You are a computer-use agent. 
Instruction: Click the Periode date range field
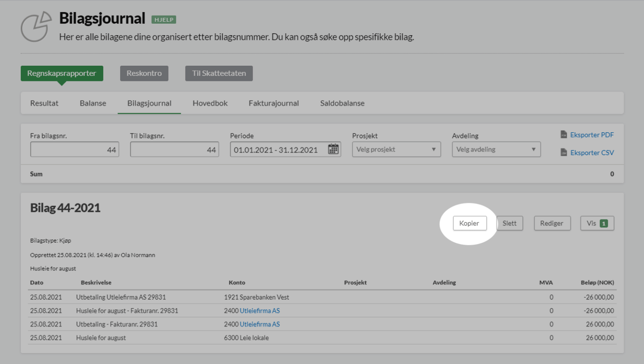tap(285, 149)
